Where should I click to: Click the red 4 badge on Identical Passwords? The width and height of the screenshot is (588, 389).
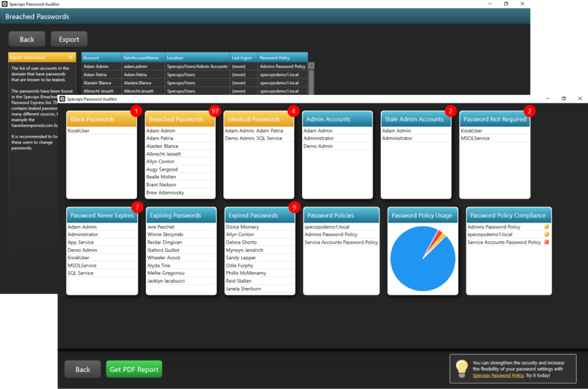(x=293, y=111)
